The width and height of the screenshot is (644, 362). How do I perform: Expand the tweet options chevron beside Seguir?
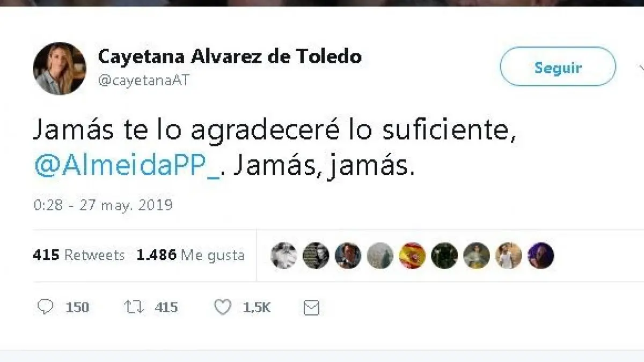641,67
